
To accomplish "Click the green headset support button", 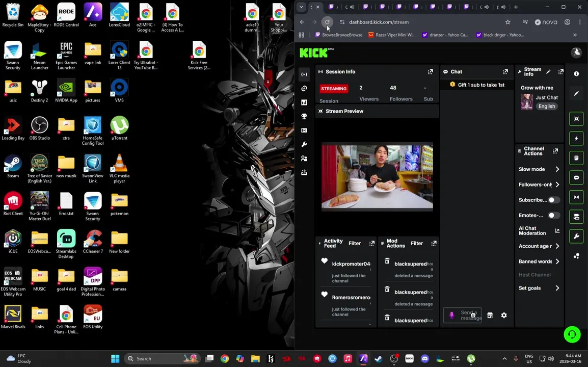I will (x=572, y=334).
